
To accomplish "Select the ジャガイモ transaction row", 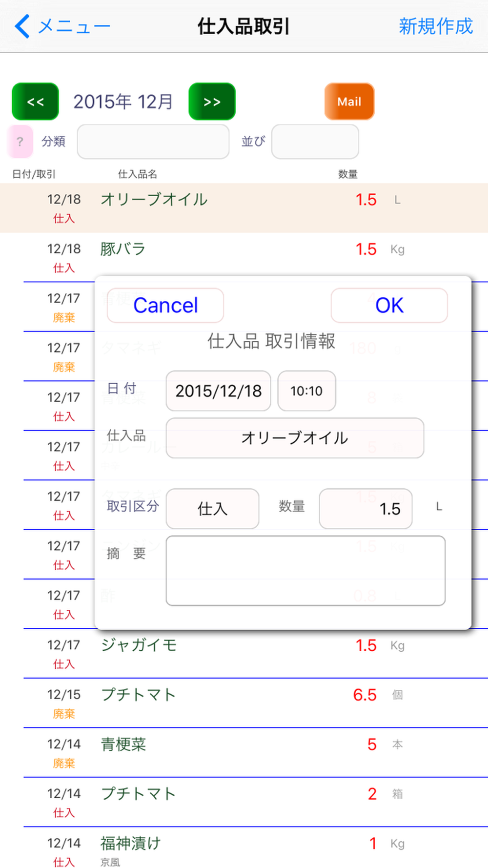I will pyautogui.click(x=244, y=654).
